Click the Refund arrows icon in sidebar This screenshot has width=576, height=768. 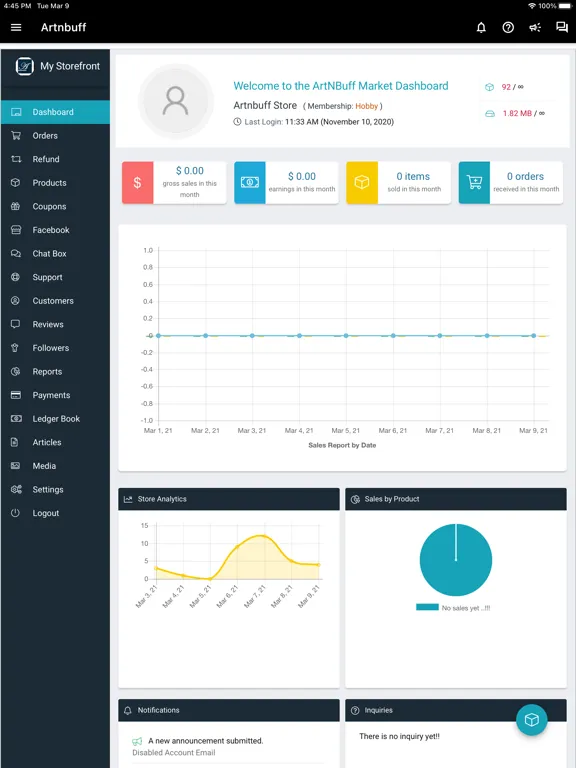point(16,159)
